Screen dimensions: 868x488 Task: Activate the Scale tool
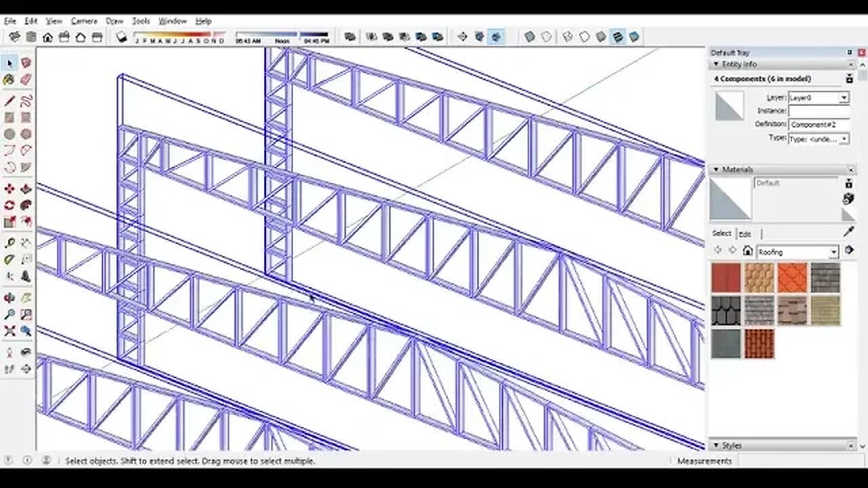[9, 222]
